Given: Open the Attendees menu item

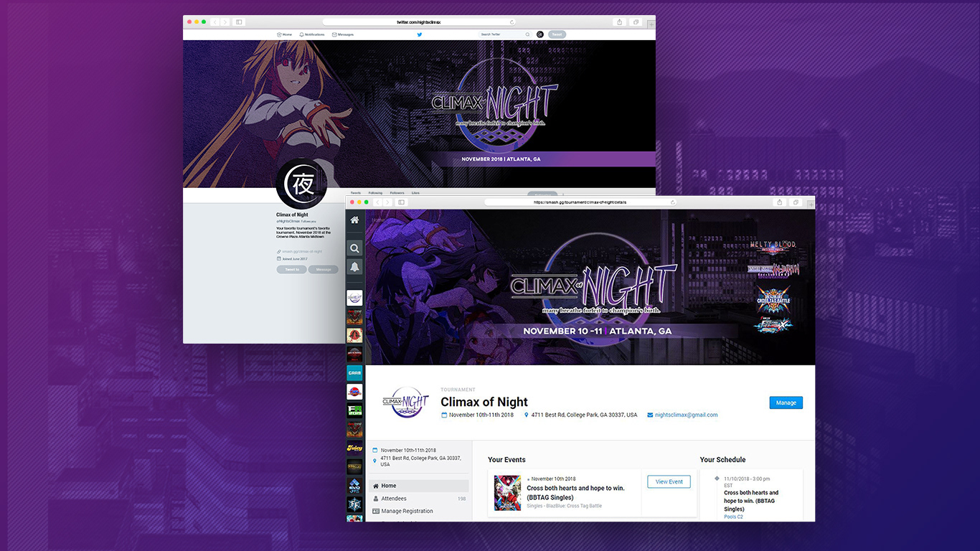Looking at the screenshot, I should 394,499.
